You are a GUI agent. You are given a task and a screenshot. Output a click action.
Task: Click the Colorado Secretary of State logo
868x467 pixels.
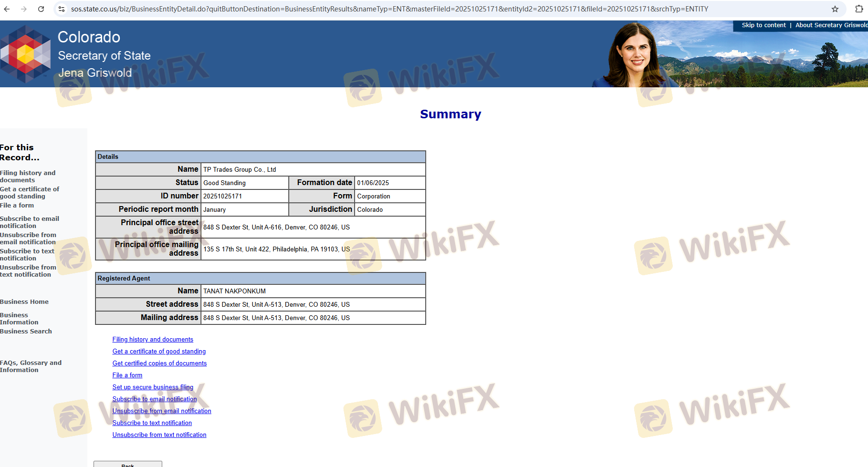click(25, 54)
